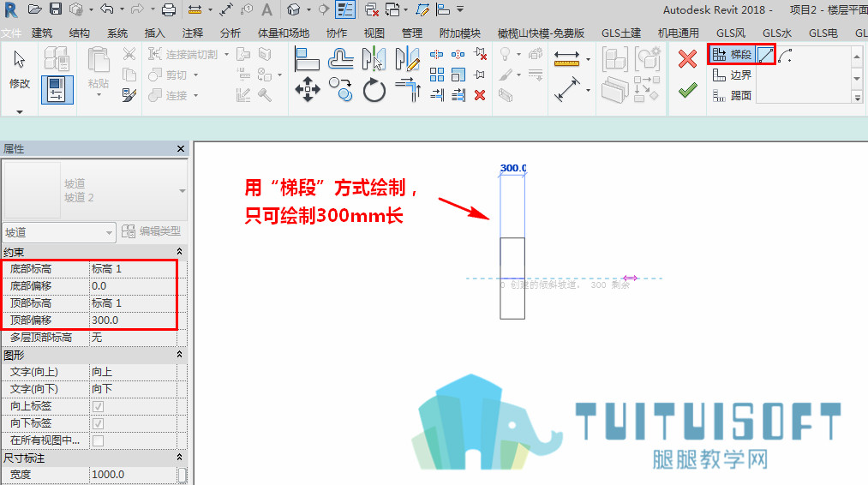Cancel edit mode with the red X
The image size is (868, 485).
(x=687, y=58)
